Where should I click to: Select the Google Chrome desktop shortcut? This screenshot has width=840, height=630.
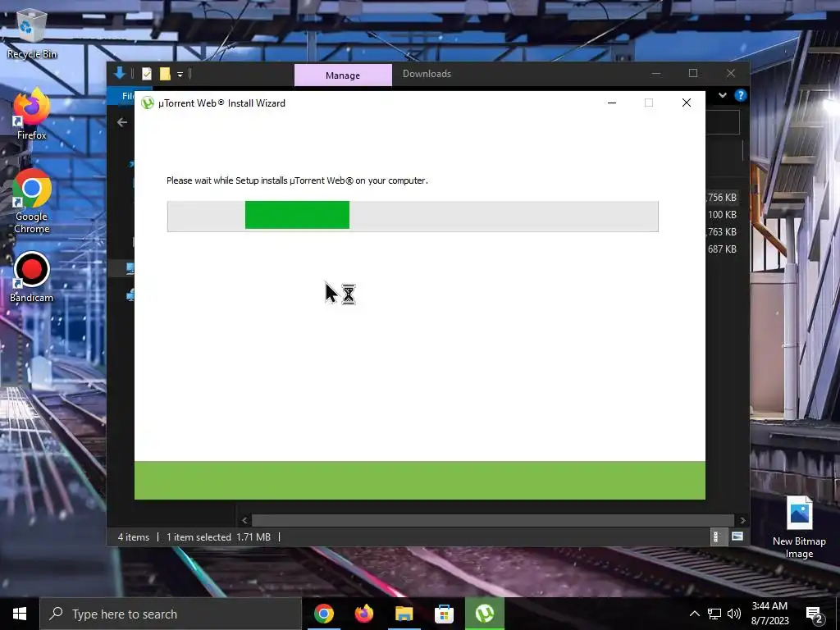click(x=32, y=201)
